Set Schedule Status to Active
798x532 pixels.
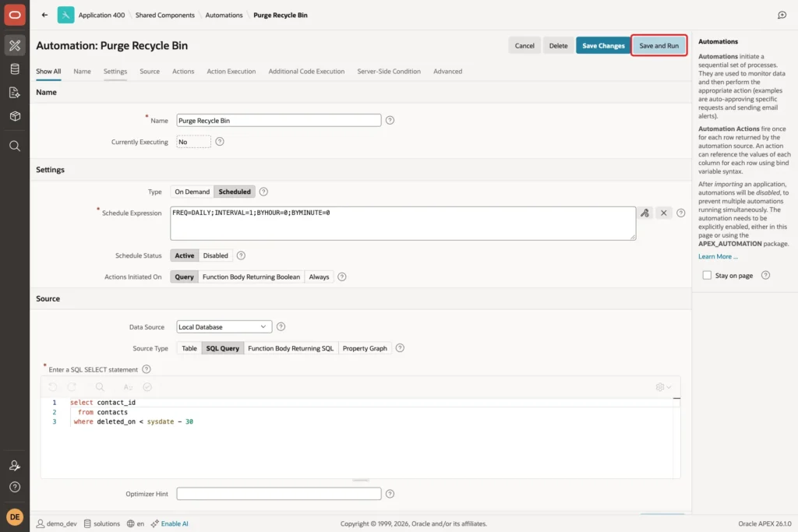tap(184, 255)
